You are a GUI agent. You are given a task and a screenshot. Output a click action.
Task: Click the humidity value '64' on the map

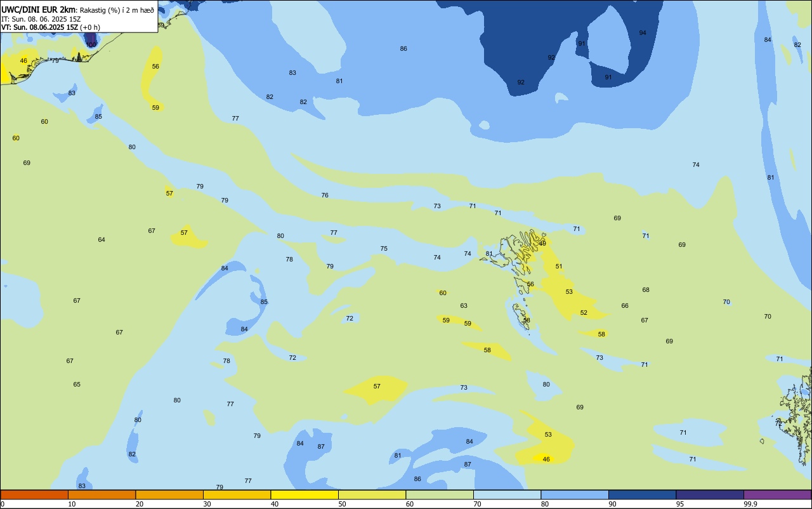point(101,240)
